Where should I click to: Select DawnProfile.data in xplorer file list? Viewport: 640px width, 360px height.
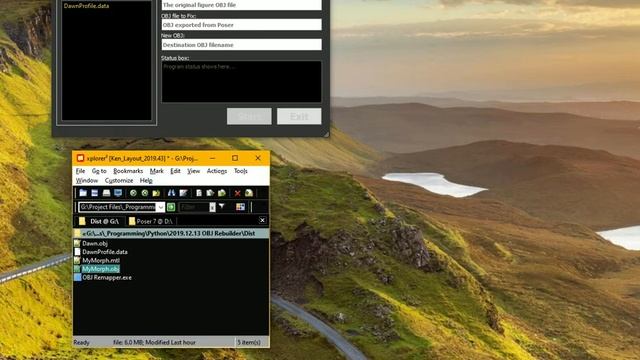tap(105, 252)
